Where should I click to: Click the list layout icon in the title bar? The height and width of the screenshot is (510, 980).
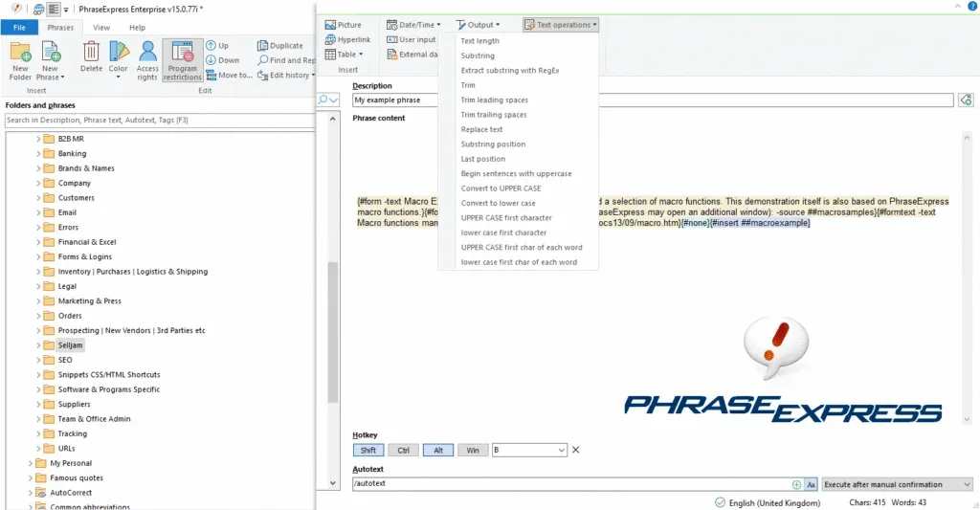tap(54, 10)
